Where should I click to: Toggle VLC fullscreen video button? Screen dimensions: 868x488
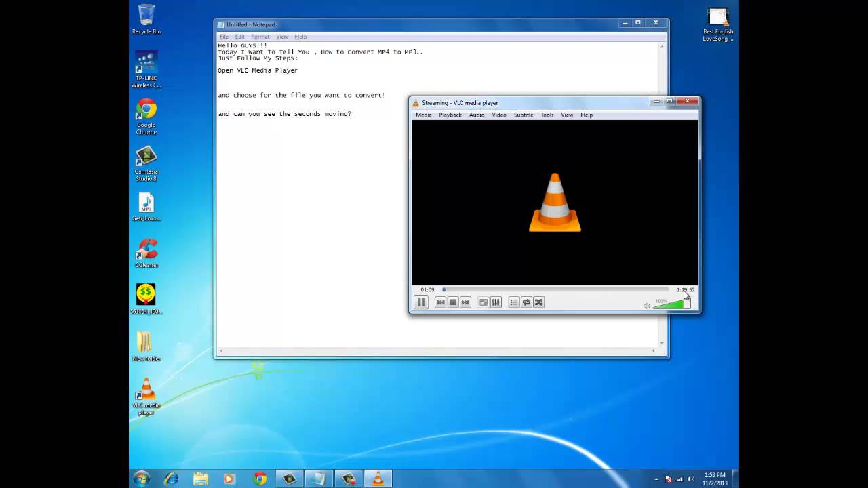pyautogui.click(x=484, y=302)
